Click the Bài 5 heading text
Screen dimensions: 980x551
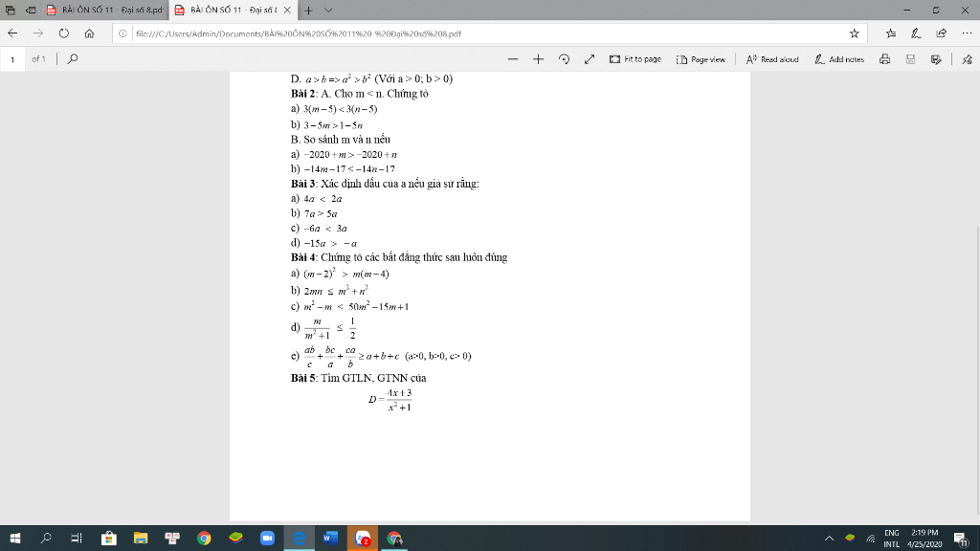coord(303,378)
